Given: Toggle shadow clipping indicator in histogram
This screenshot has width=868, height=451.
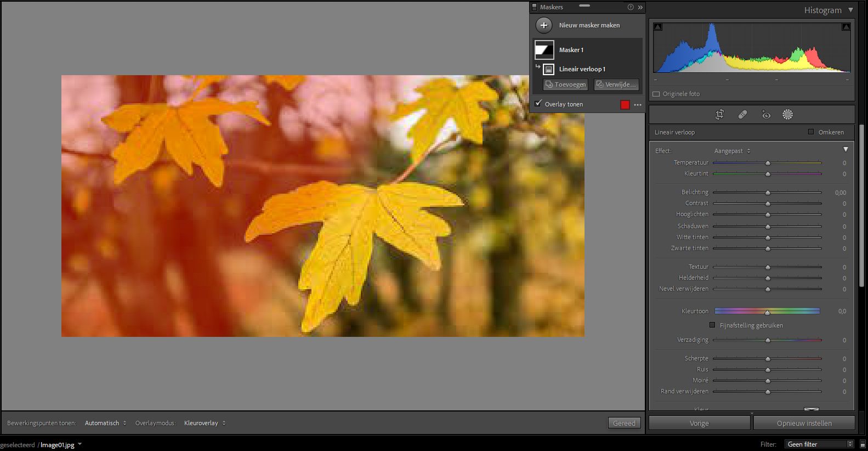Looking at the screenshot, I should 658,27.
